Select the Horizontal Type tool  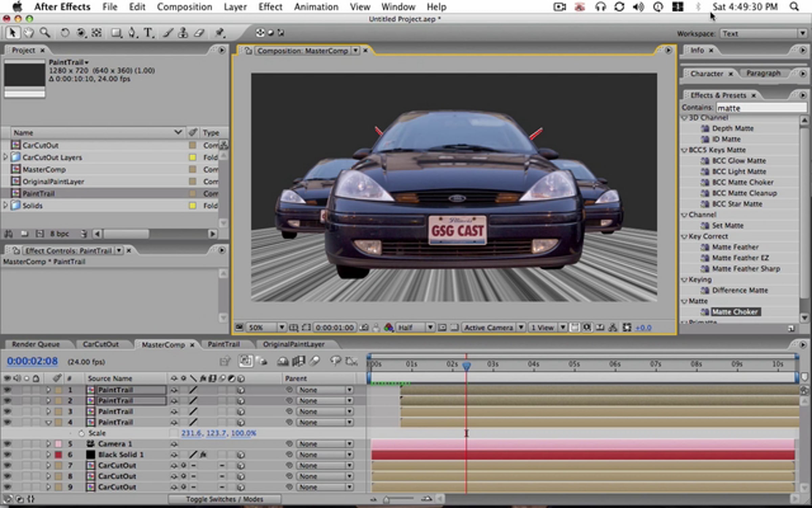point(149,33)
